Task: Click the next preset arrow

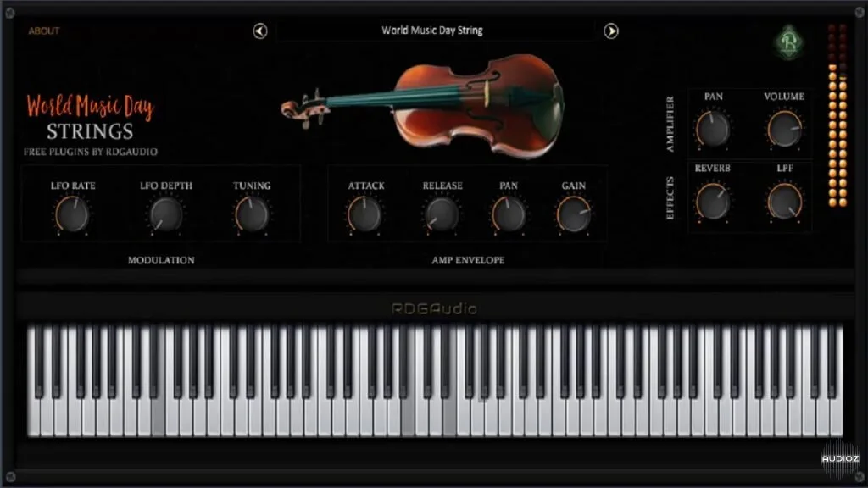Action: 610,31
